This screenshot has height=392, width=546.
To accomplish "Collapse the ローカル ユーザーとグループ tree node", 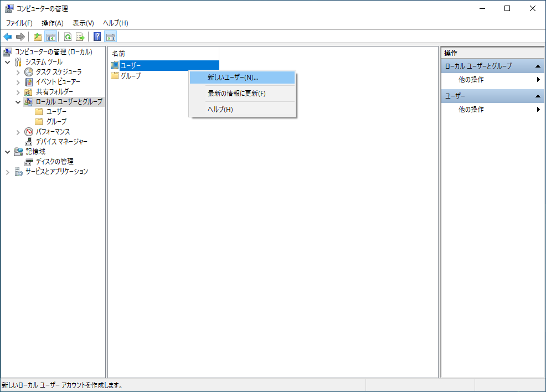I will (x=18, y=102).
